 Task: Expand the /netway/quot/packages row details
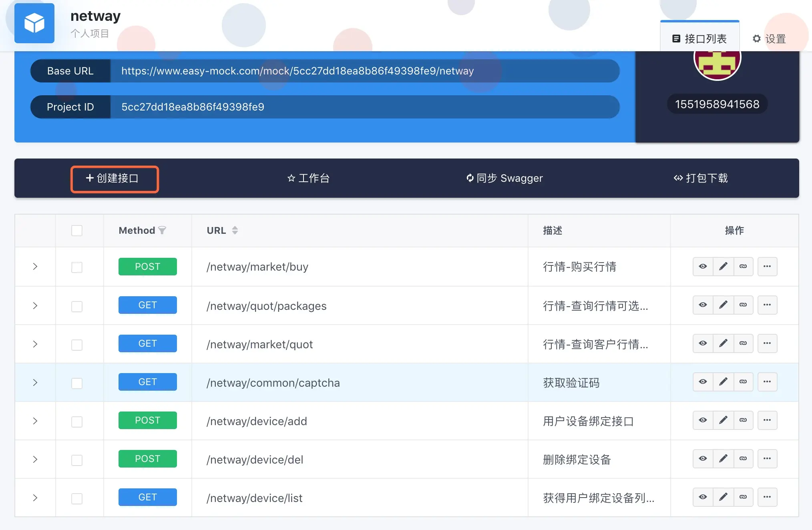point(35,306)
